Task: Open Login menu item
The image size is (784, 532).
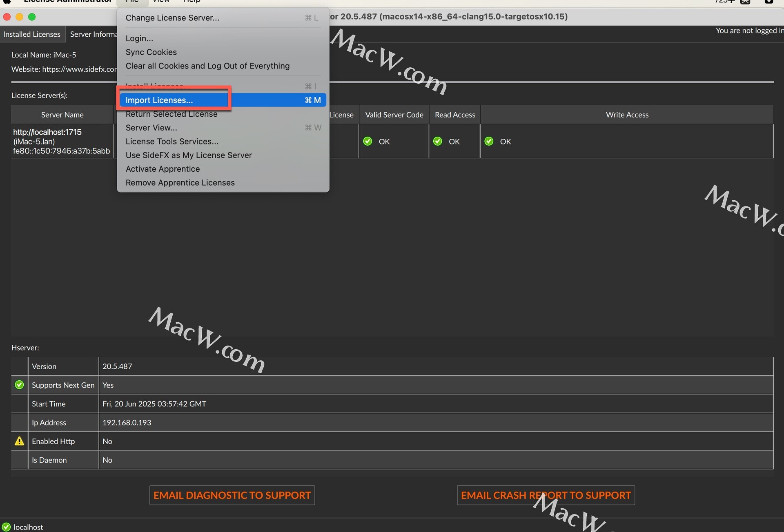Action: tap(139, 38)
